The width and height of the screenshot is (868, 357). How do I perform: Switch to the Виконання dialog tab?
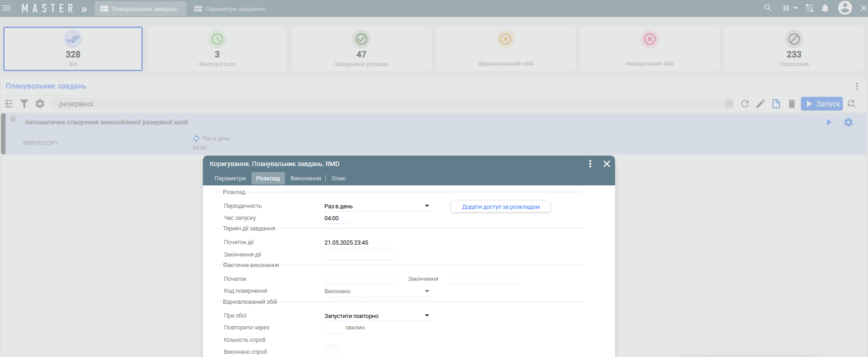306,178
